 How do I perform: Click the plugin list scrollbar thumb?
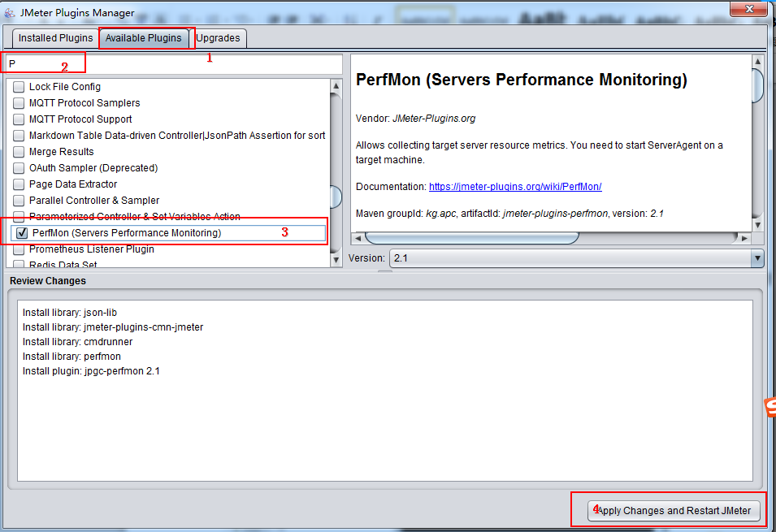[x=336, y=197]
